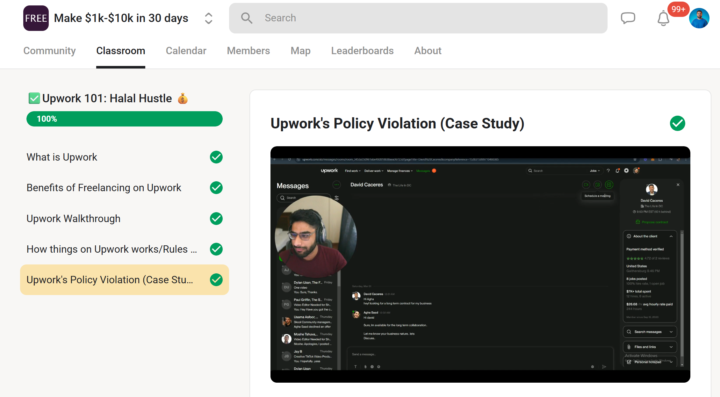
Task: Click the 99+ notifications badge
Action: [678, 9]
